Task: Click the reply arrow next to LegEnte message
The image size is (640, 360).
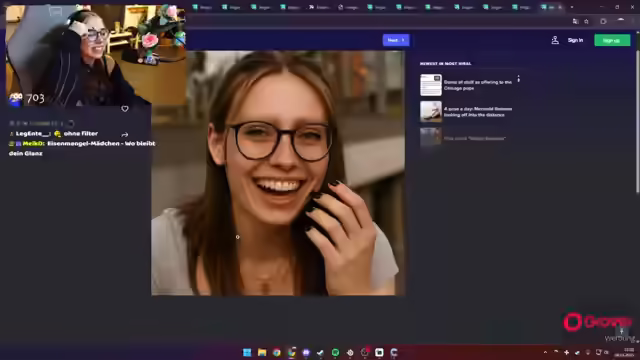Action: (x=124, y=134)
